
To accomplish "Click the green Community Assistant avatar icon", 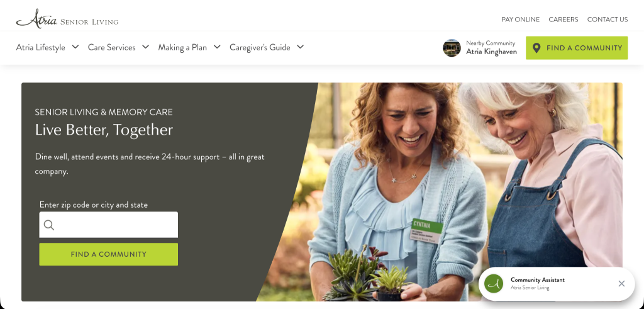I will (x=494, y=284).
